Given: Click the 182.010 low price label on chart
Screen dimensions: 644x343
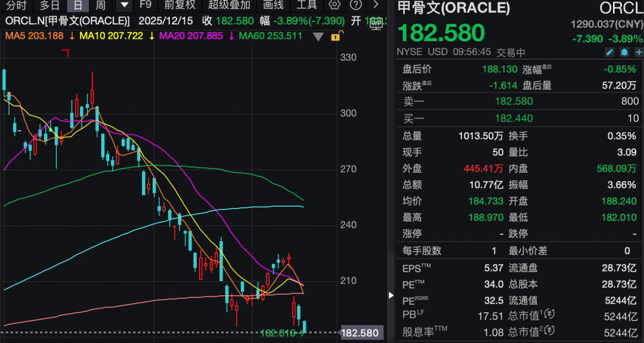Looking at the screenshot, I should click(x=277, y=333).
